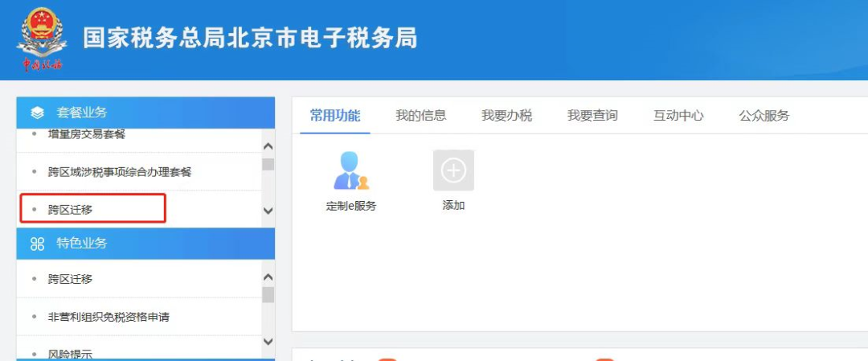Click the 特色业务 scrollbar thumb
The image size is (868, 361).
268,294
